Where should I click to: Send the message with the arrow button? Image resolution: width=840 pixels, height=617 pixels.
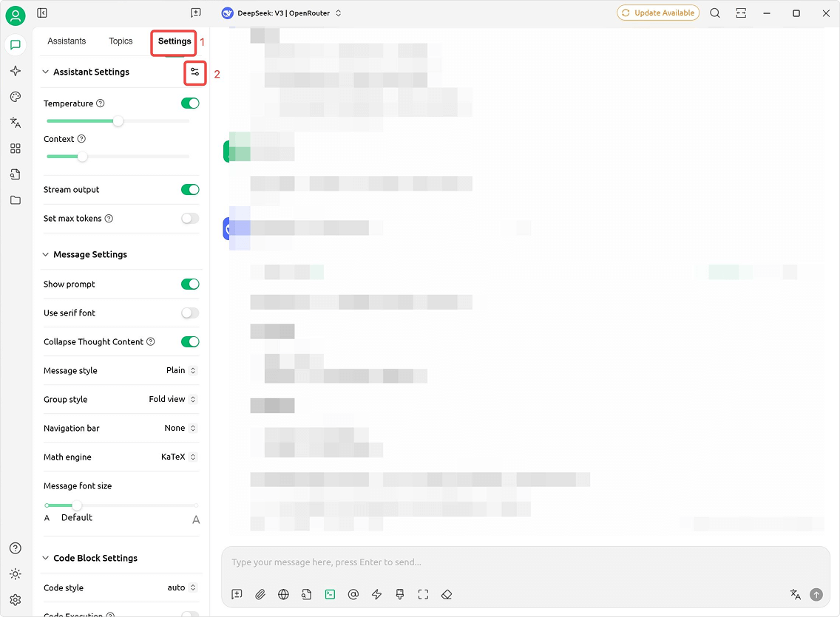tap(816, 595)
